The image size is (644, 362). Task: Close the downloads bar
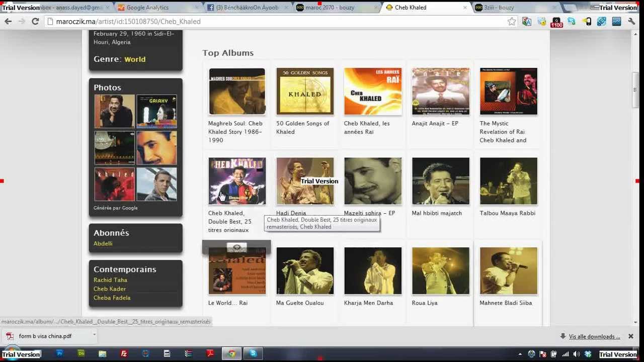tap(630, 336)
